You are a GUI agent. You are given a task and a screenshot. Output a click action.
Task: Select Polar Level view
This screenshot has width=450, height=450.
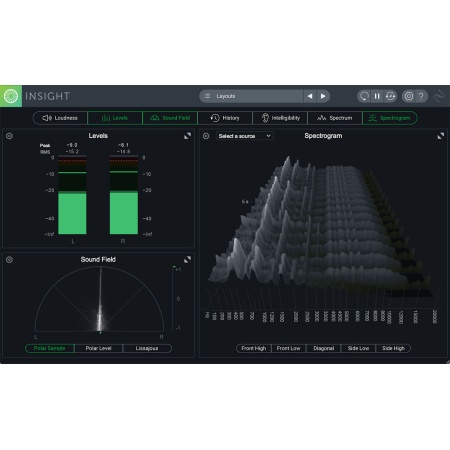pos(98,348)
